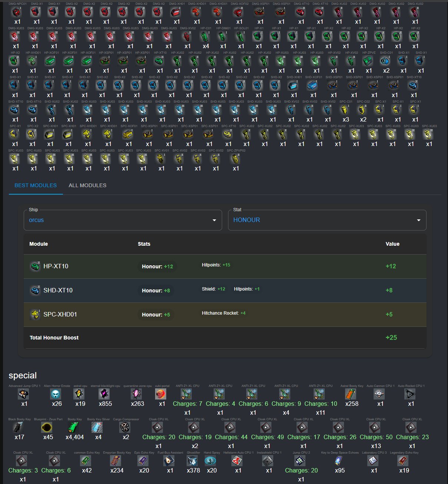Screen dimensions: 448x484
Task: Switch to the ALL MODULES tab
Action: click(x=87, y=185)
